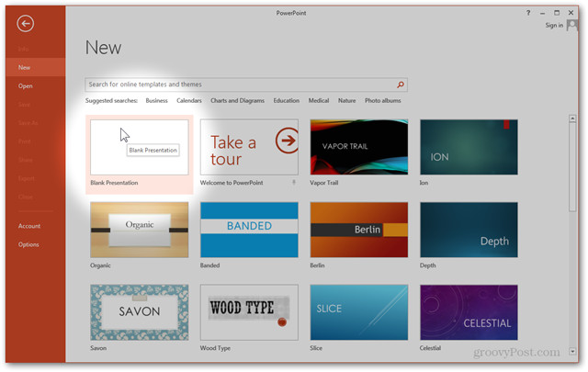The height and width of the screenshot is (372, 588).
Task: Choose the Celestial theme thumbnail
Action: click(x=469, y=312)
